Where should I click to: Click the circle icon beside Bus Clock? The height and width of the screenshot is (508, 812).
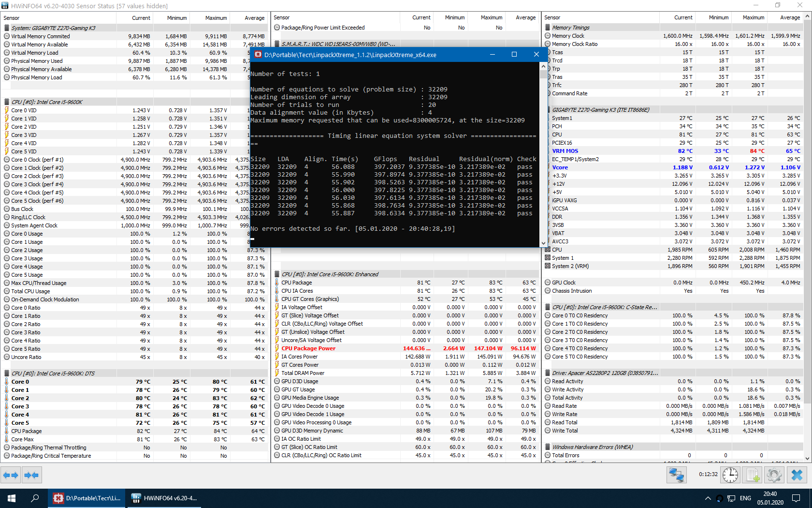click(7, 209)
